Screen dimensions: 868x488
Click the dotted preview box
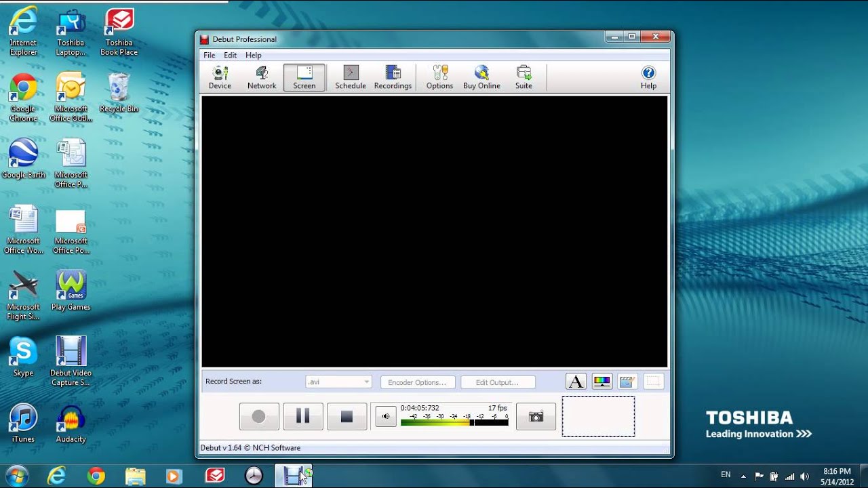click(598, 416)
